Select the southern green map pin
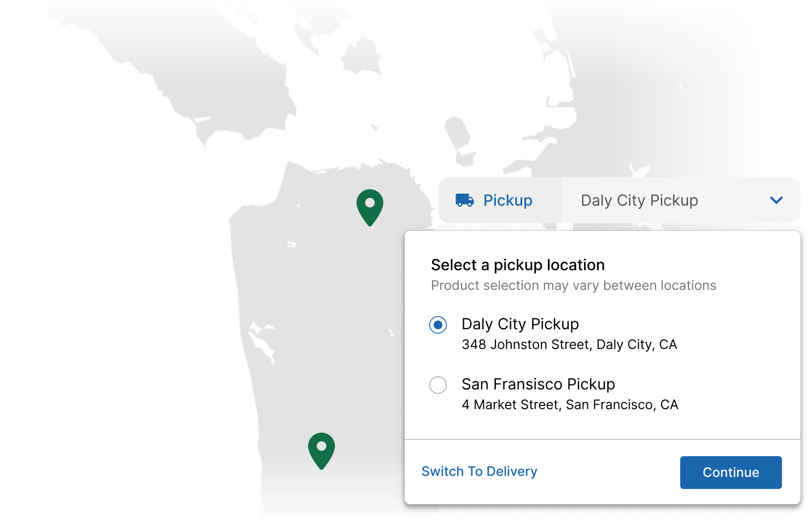The width and height of the screenshot is (812, 524). coord(322,451)
